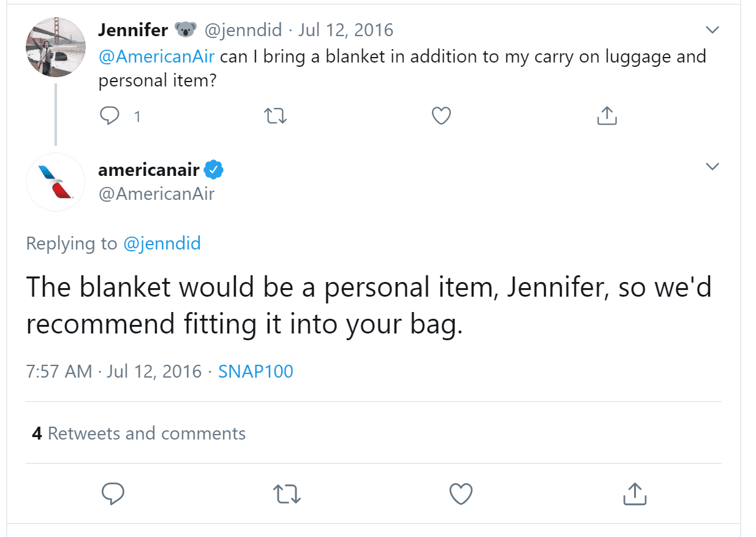Open @jenndid link in Replying to
The image size is (756, 537).
click(162, 243)
